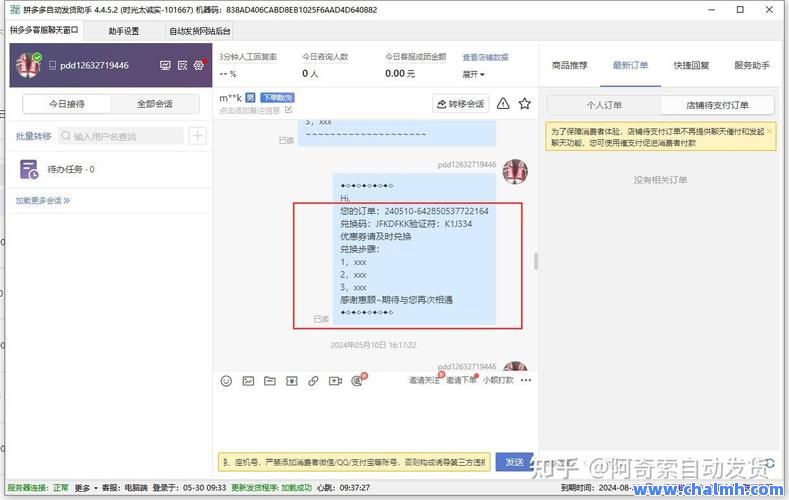This screenshot has width=789, height=500.
Task: Click the chat area vertical scrollbar handle
Action: (x=536, y=262)
